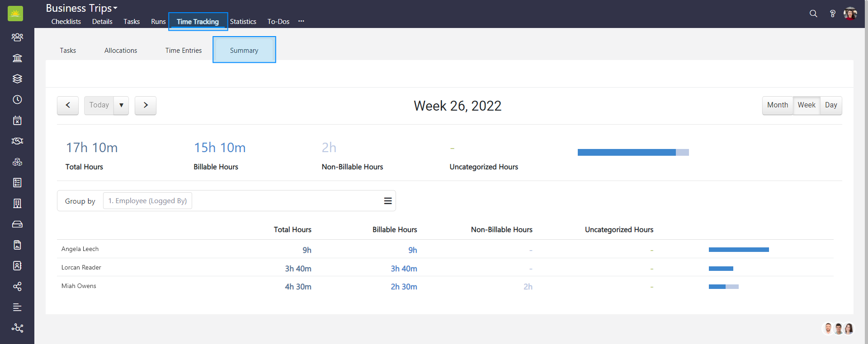Screen dimensions: 868x344
Task: Click the share nodes sidebar icon
Action: (x=17, y=286)
